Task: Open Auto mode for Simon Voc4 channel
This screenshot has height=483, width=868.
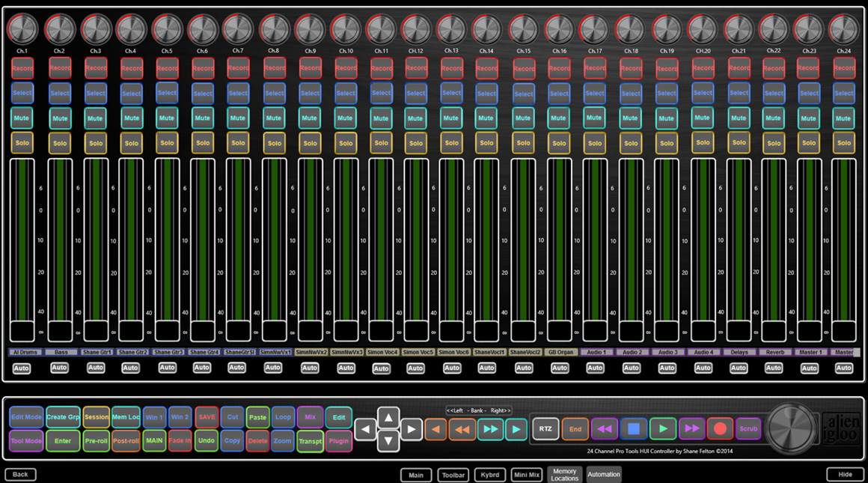Action: (381, 368)
